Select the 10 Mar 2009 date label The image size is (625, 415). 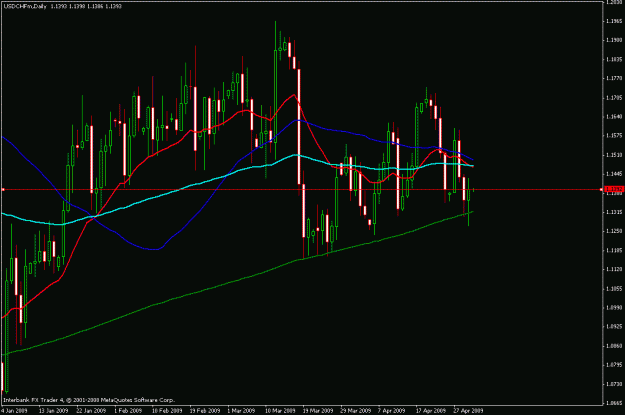click(x=280, y=410)
